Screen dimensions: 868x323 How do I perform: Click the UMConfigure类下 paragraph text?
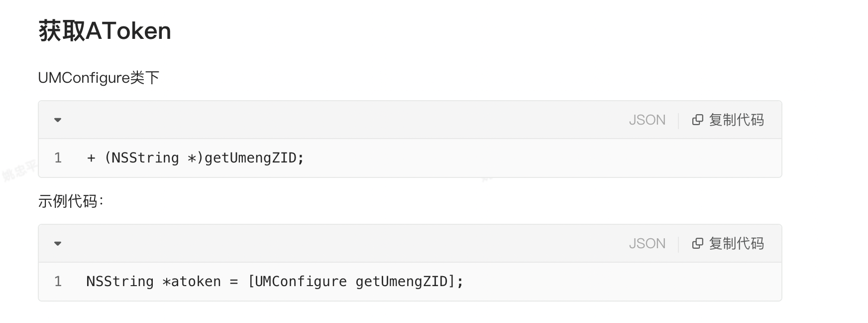click(x=99, y=78)
